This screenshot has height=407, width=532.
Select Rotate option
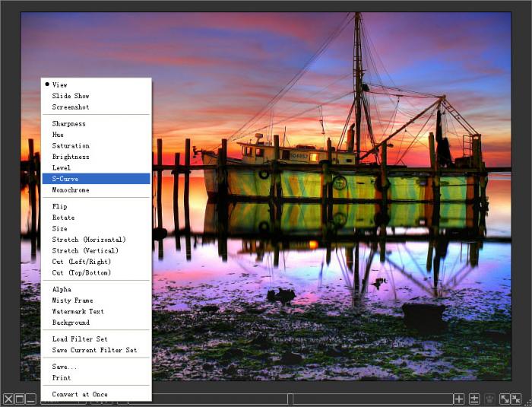coord(96,218)
